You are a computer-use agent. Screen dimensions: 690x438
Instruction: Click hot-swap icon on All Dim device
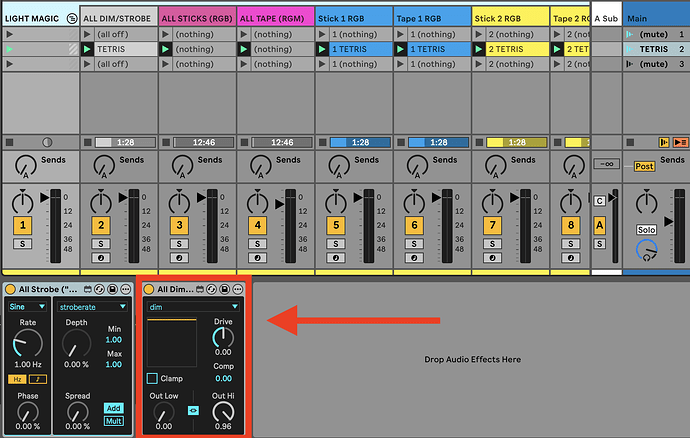(212, 289)
